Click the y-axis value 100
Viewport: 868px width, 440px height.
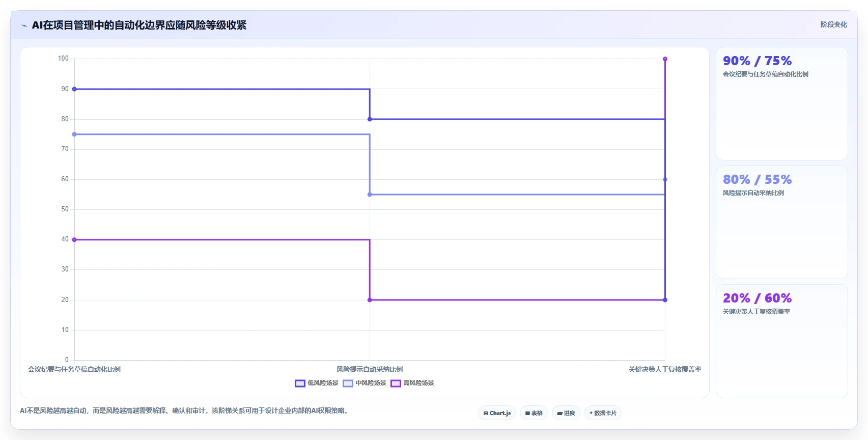[63, 59]
